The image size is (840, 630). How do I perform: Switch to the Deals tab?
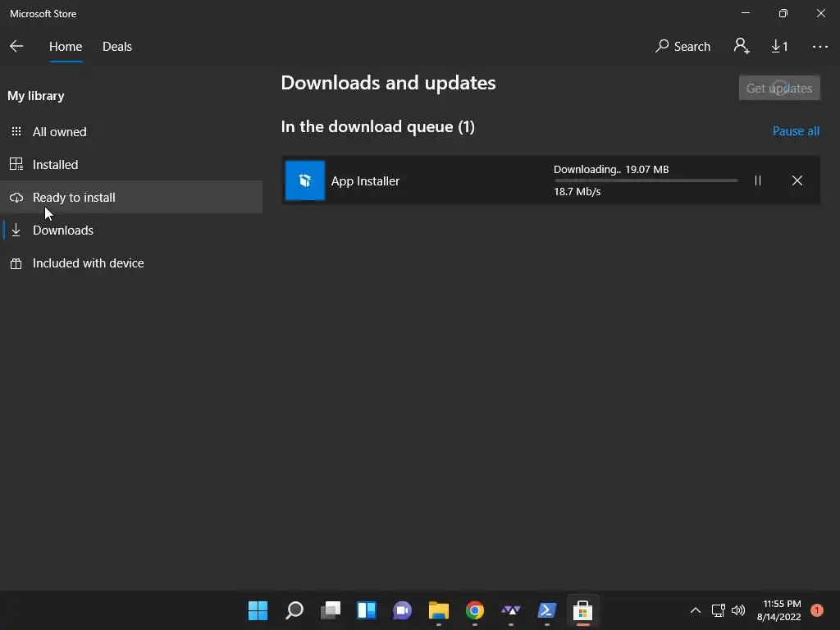coord(116,47)
